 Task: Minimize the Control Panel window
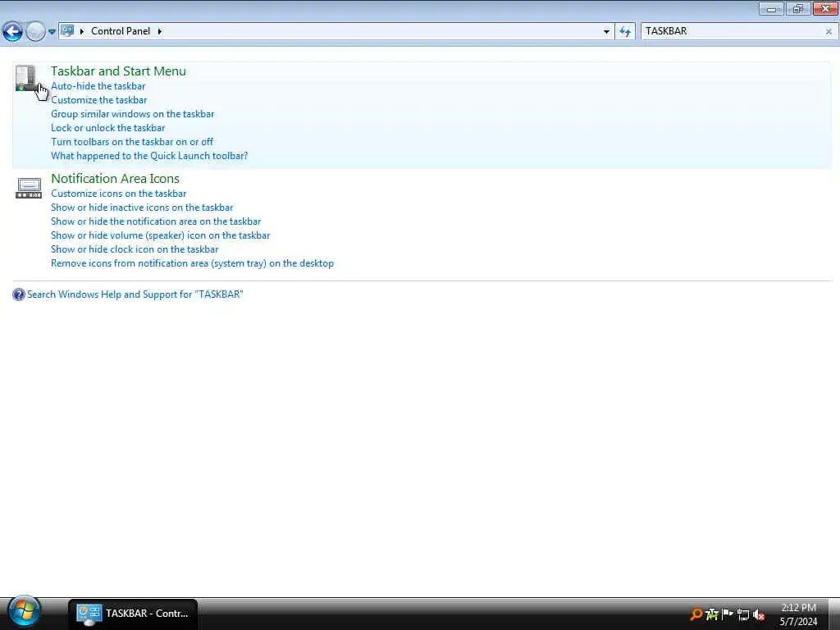point(771,8)
